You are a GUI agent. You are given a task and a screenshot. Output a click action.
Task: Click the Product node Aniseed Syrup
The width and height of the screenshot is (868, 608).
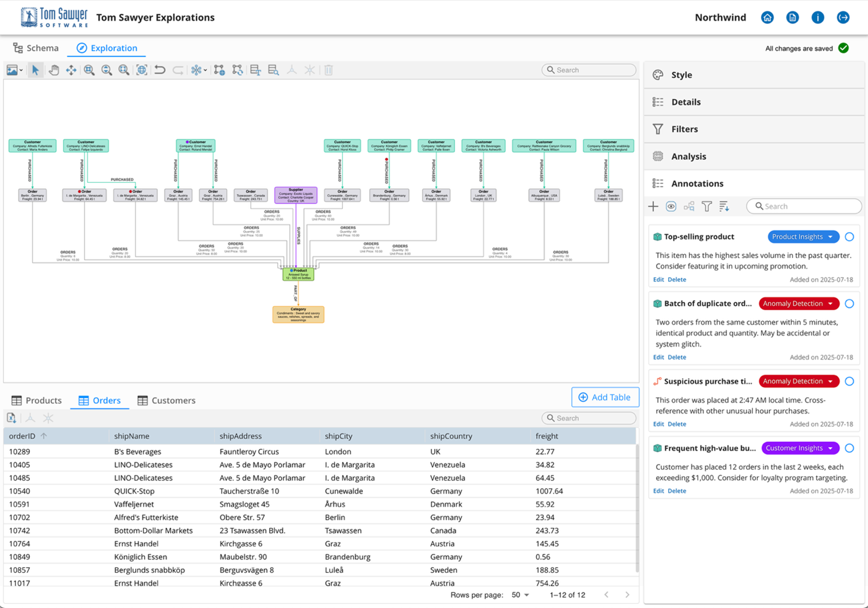298,274
